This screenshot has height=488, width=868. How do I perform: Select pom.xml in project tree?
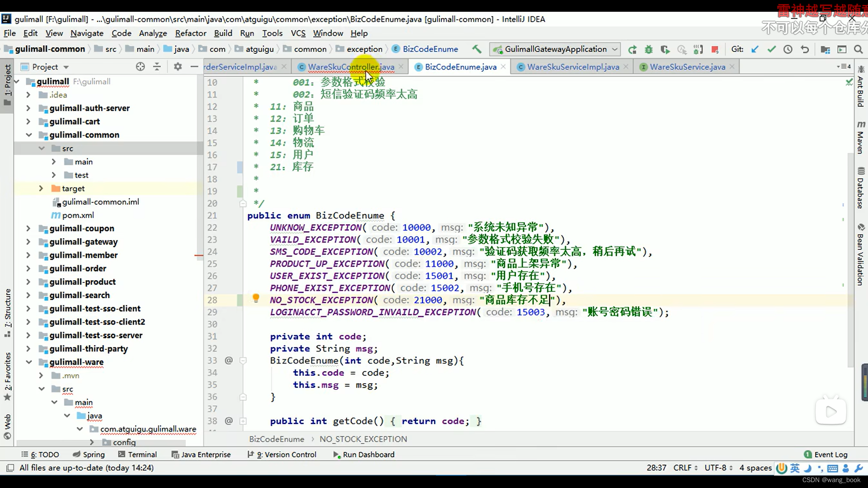coord(78,215)
